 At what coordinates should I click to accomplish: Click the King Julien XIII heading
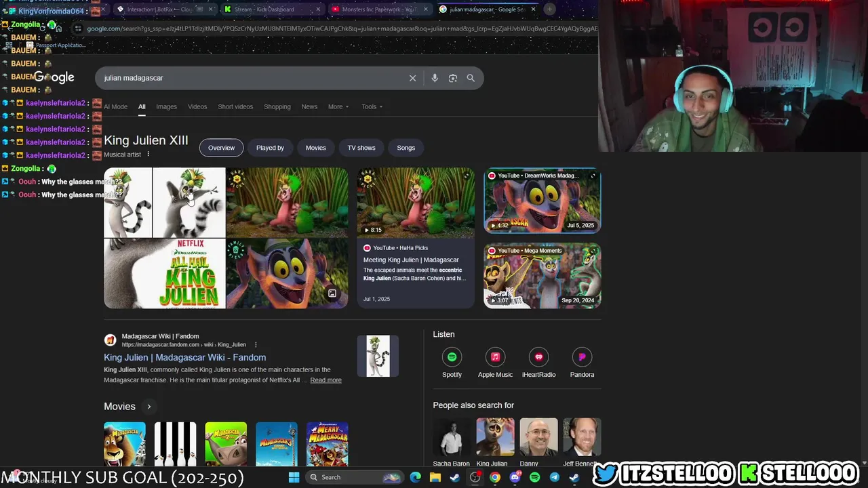[146, 140]
